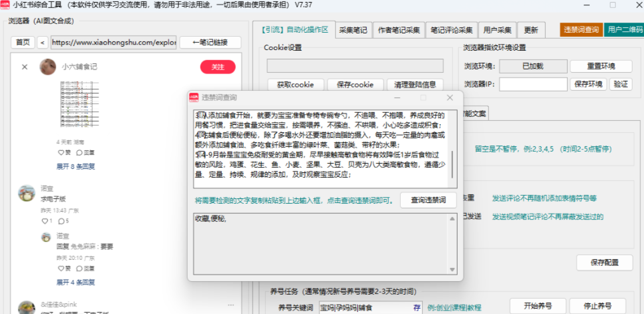Click the heart icon under 小六辅食记's comment
The height and width of the screenshot is (314, 644).
click(x=60, y=153)
